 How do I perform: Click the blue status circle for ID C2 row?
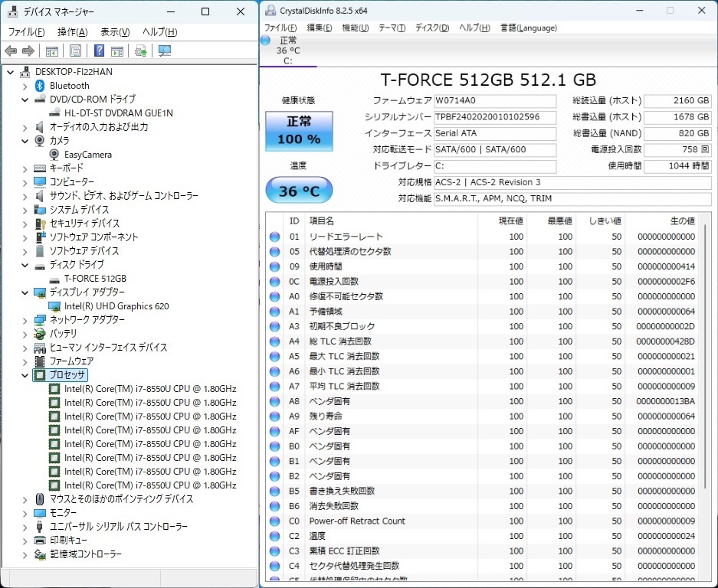(274, 536)
